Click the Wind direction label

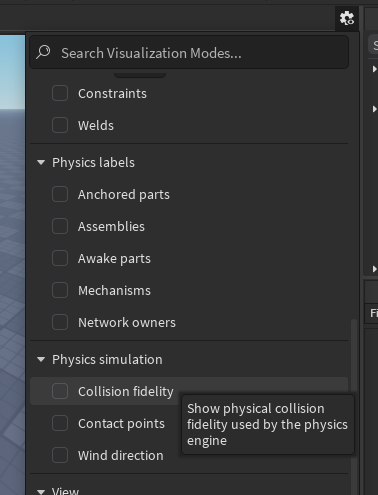(121, 456)
